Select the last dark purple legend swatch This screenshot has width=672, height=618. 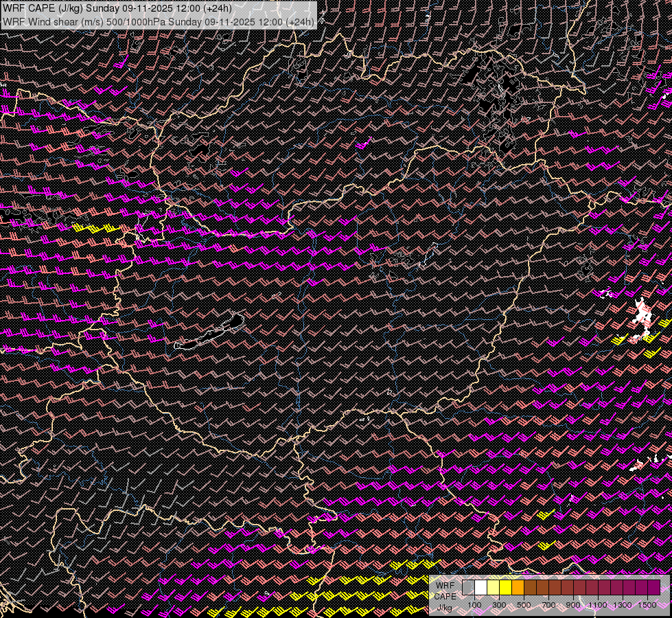click(x=653, y=588)
